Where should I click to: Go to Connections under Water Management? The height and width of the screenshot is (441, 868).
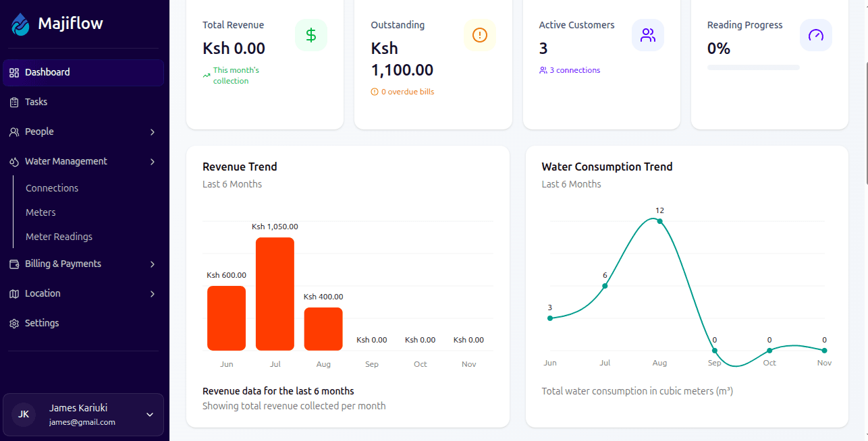pyautogui.click(x=52, y=188)
